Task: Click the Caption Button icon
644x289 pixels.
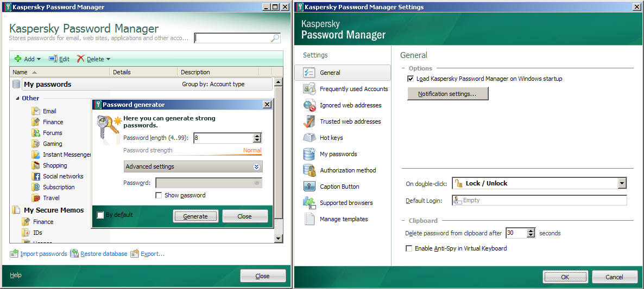Action: click(309, 187)
